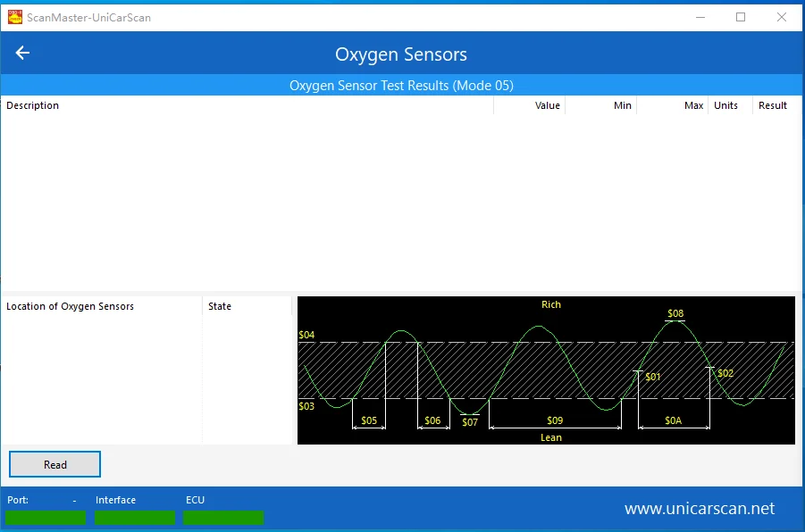Click the $07 label on the waveform
The width and height of the screenshot is (805, 532).
coord(470,421)
